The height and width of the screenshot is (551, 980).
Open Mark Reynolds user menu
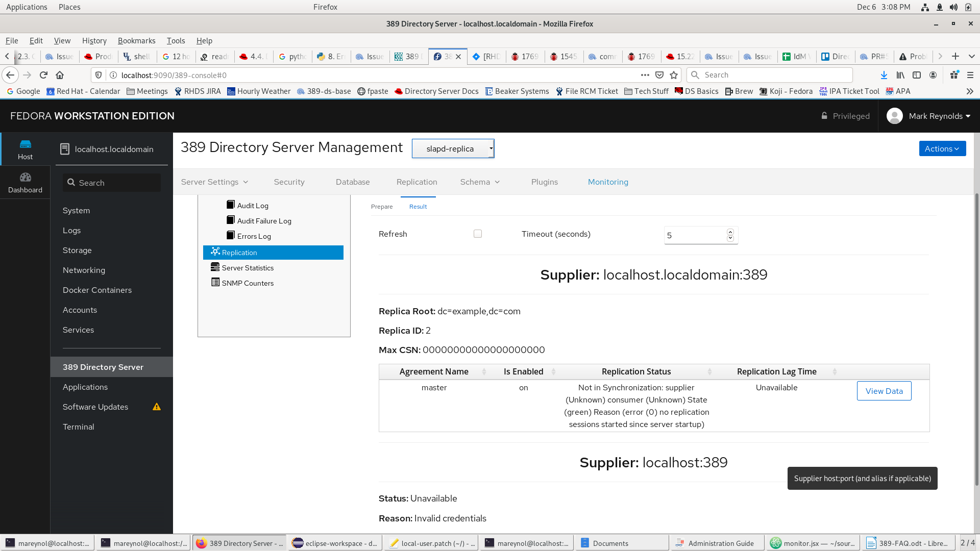[939, 116]
